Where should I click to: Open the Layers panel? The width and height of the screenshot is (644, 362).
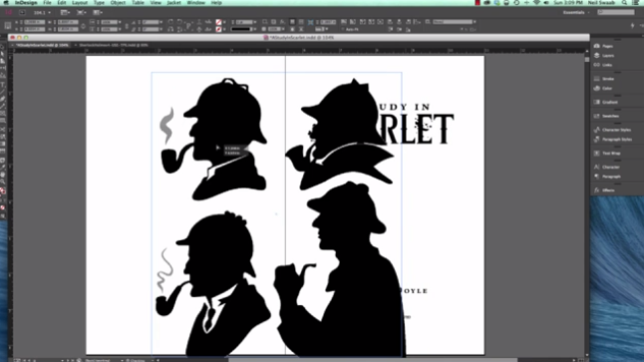pos(604,56)
